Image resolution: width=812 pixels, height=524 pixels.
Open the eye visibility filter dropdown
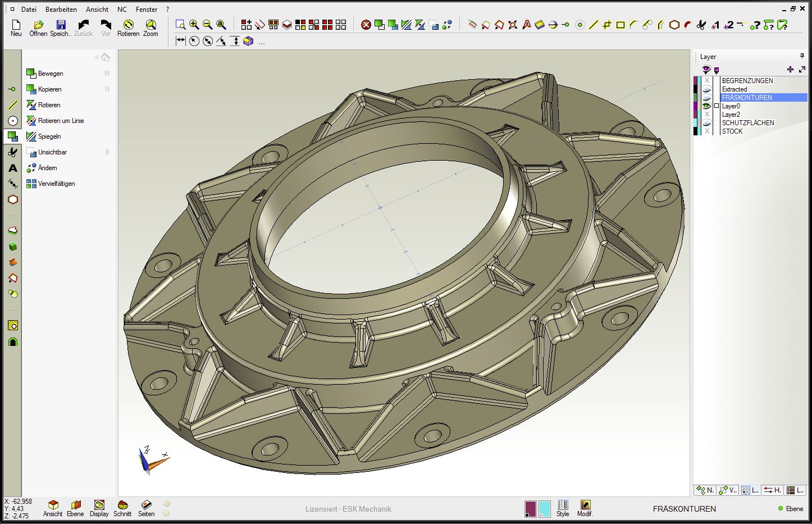click(x=706, y=70)
